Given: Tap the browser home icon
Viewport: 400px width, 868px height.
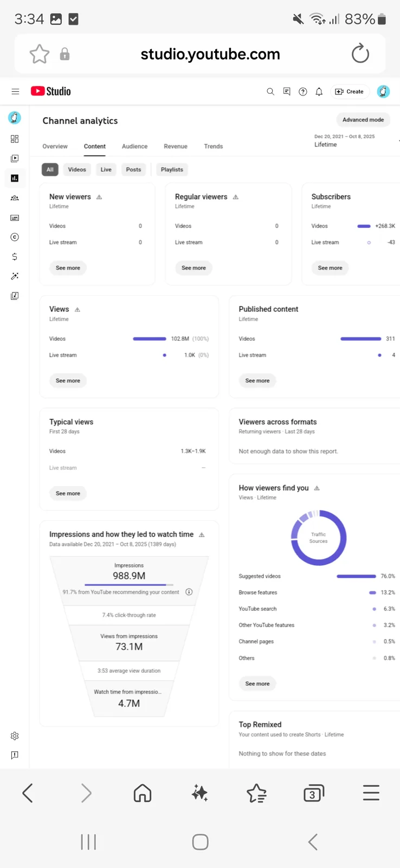Looking at the screenshot, I should [143, 793].
